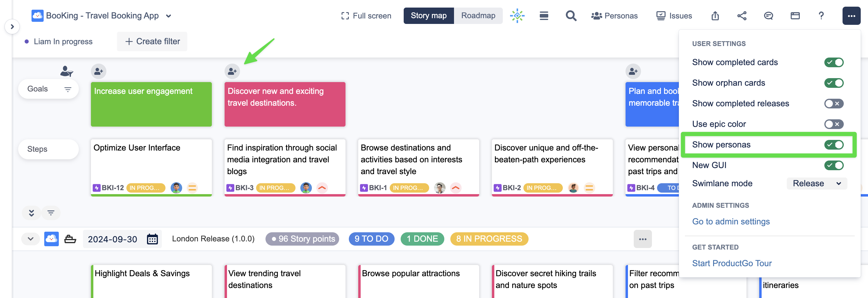Open the release date calendar icon

pyautogui.click(x=152, y=239)
